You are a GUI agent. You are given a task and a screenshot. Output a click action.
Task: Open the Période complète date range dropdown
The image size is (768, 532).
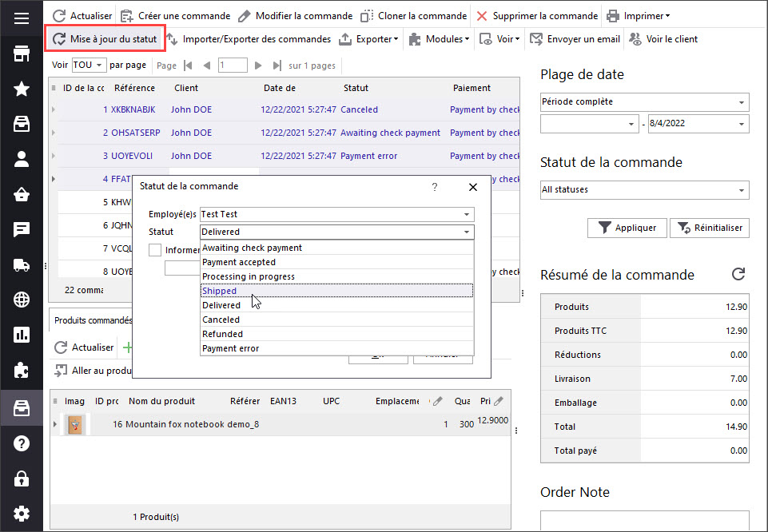pyautogui.click(x=645, y=101)
